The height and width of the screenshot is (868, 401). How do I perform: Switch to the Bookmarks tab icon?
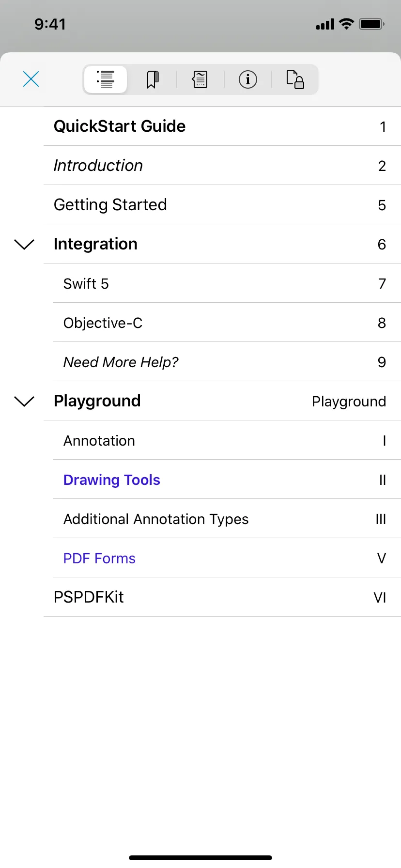pos(153,79)
